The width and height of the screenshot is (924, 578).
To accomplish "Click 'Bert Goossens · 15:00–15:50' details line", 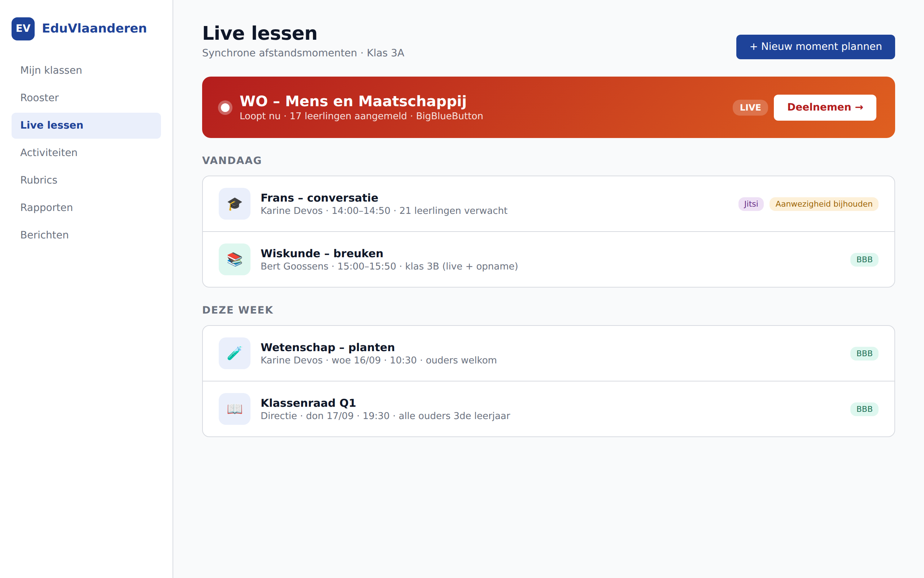I will 389,267.
